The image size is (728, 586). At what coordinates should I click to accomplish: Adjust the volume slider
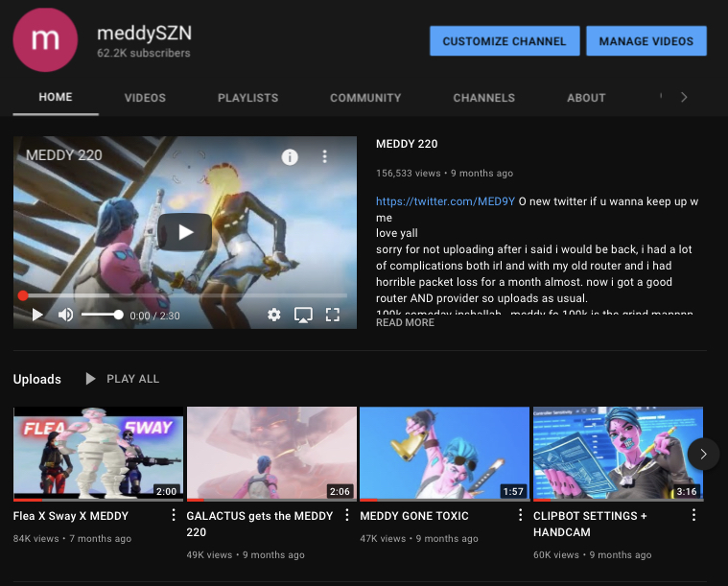101,315
